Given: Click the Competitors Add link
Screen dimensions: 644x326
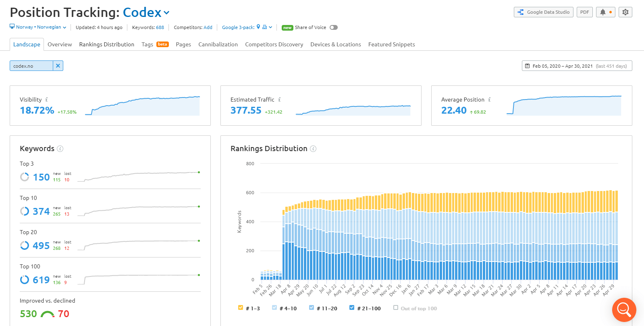Looking at the screenshot, I should 208,27.
